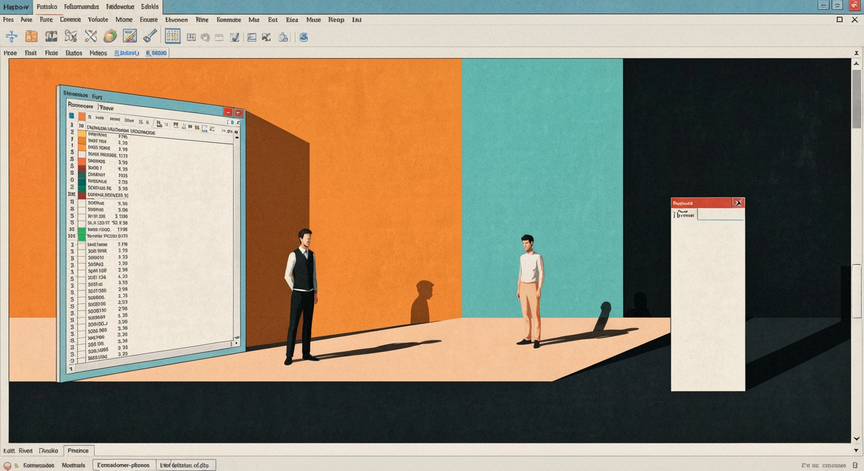
Task: Close the small red-titled floating panel
Action: (x=738, y=203)
